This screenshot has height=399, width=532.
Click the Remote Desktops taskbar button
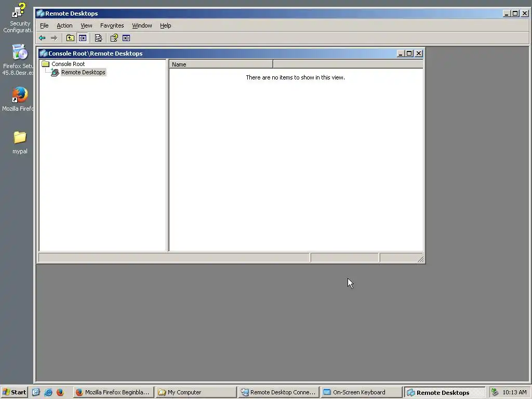pyautogui.click(x=445, y=392)
